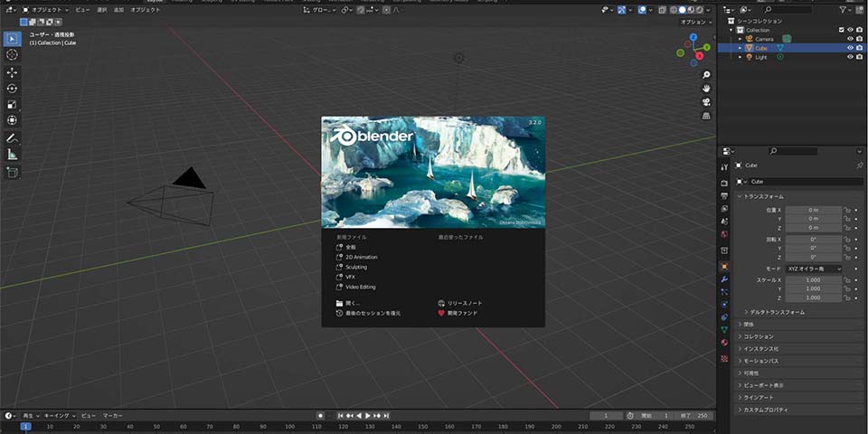This screenshot has height=434, width=868.
Task: Switch perspective/orthographic with the grid icon
Action: point(706,116)
